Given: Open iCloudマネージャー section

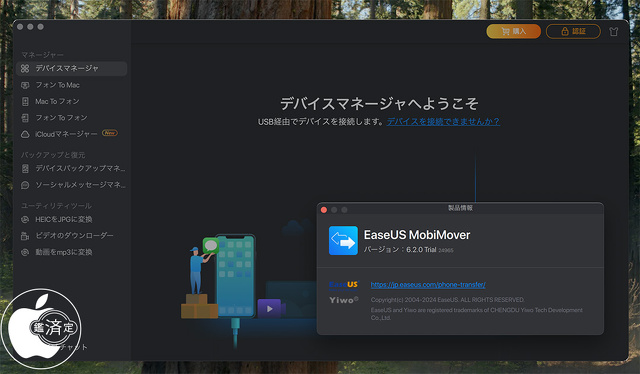Looking at the screenshot, I should 71,134.
